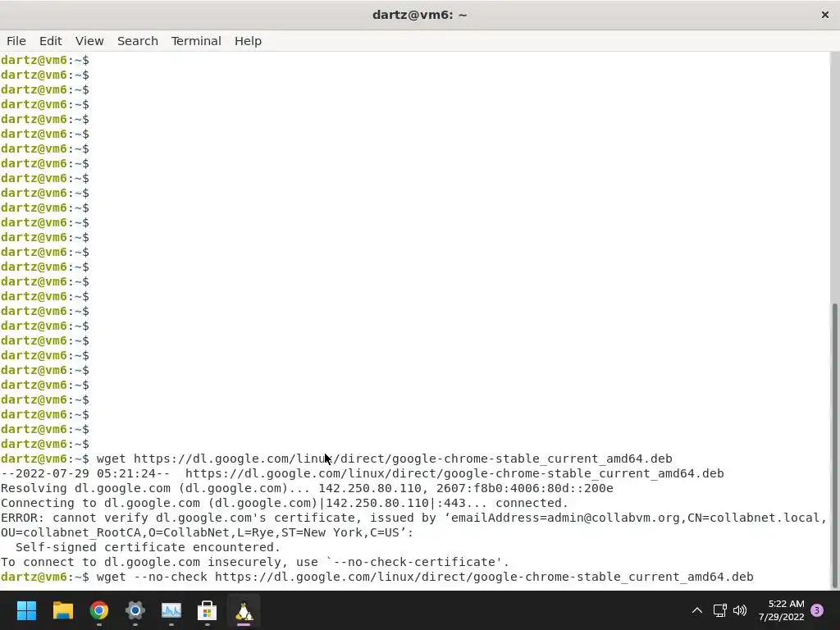Open the system monitor graph icon in taskbar

pyautogui.click(x=171, y=610)
